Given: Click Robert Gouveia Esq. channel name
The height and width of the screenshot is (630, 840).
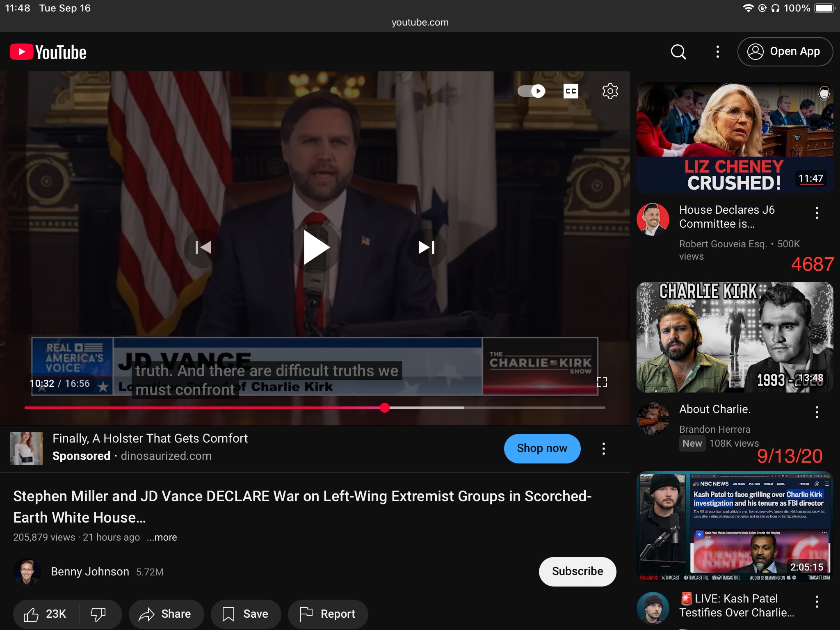Looking at the screenshot, I should 723,244.
